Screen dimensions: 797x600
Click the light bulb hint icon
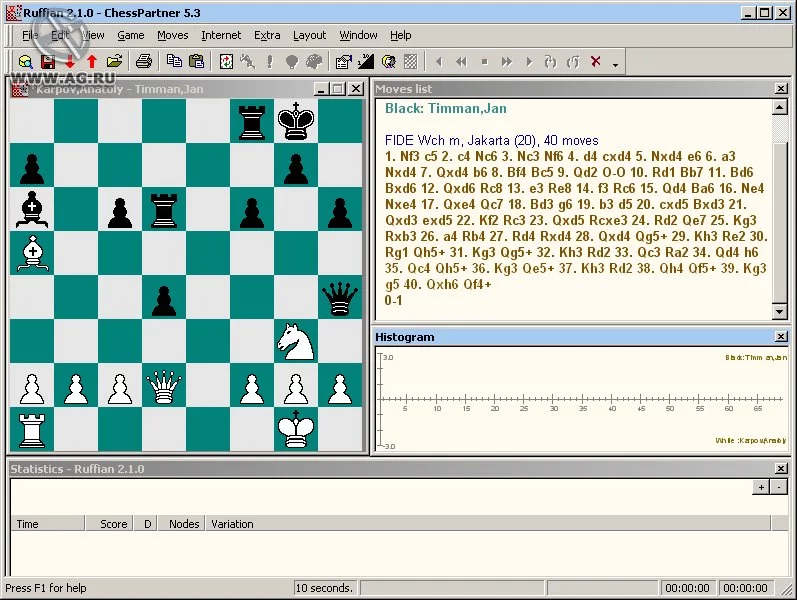pyautogui.click(x=292, y=62)
